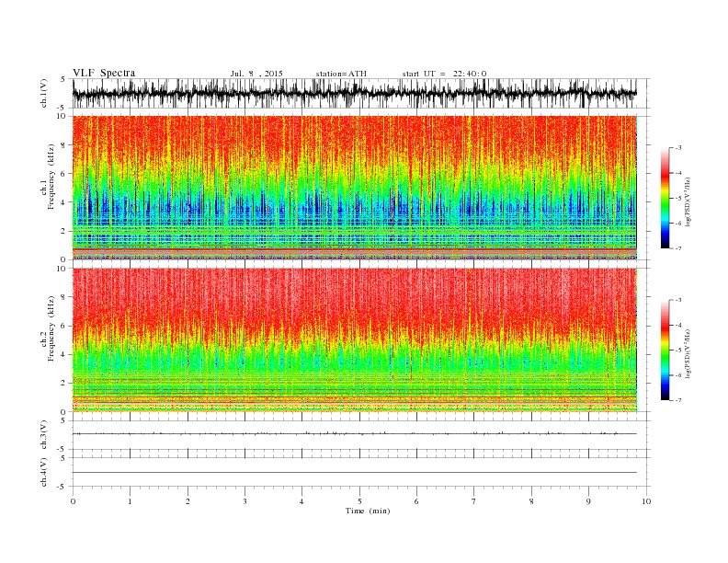
Task: Click the ch.1 'Frequency (kHz)' axis label
Action: [x=51, y=177]
